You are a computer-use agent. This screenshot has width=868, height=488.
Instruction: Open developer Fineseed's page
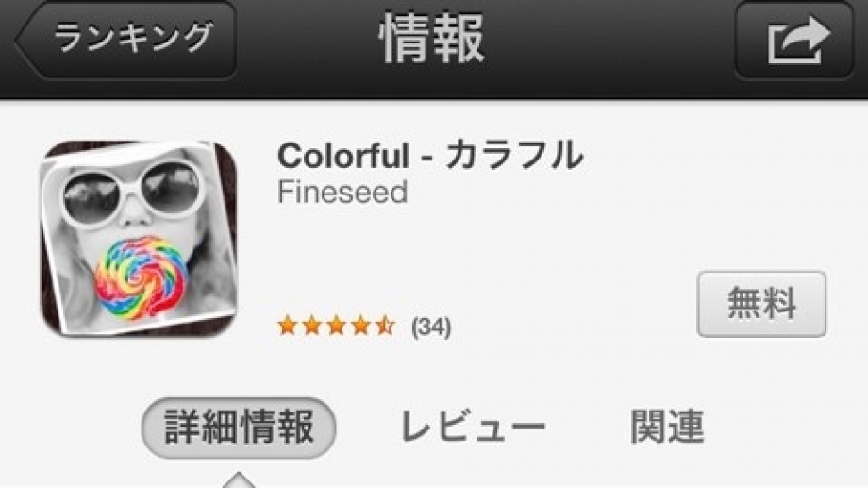click(x=342, y=192)
